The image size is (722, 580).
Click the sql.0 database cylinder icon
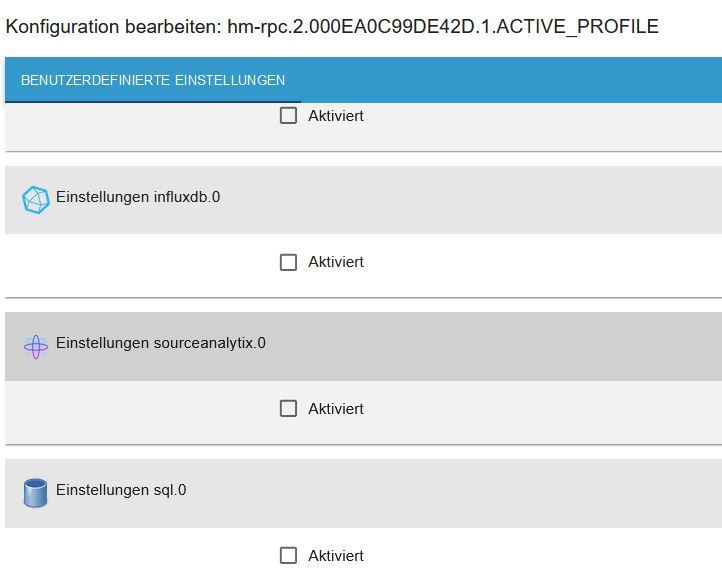35,493
